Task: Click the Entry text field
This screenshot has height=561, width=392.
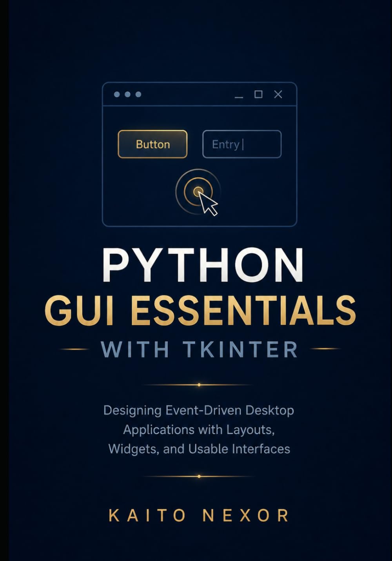Action: coord(242,144)
